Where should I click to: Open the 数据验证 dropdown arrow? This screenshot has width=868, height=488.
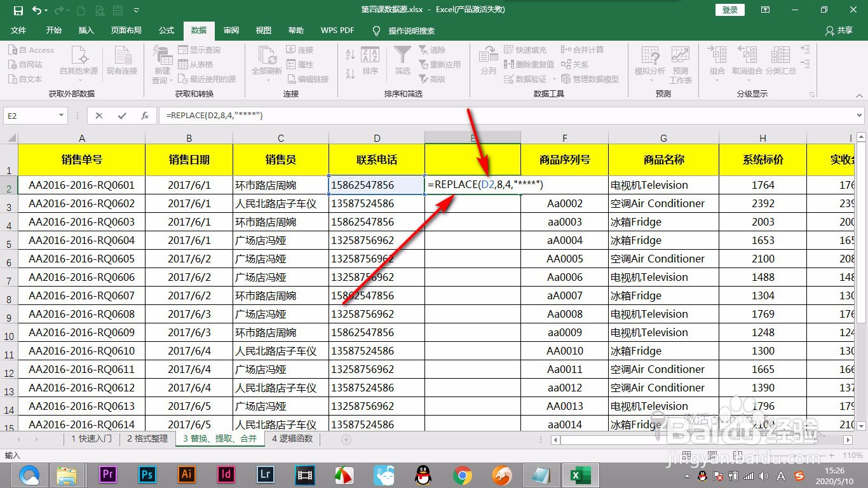pos(553,79)
